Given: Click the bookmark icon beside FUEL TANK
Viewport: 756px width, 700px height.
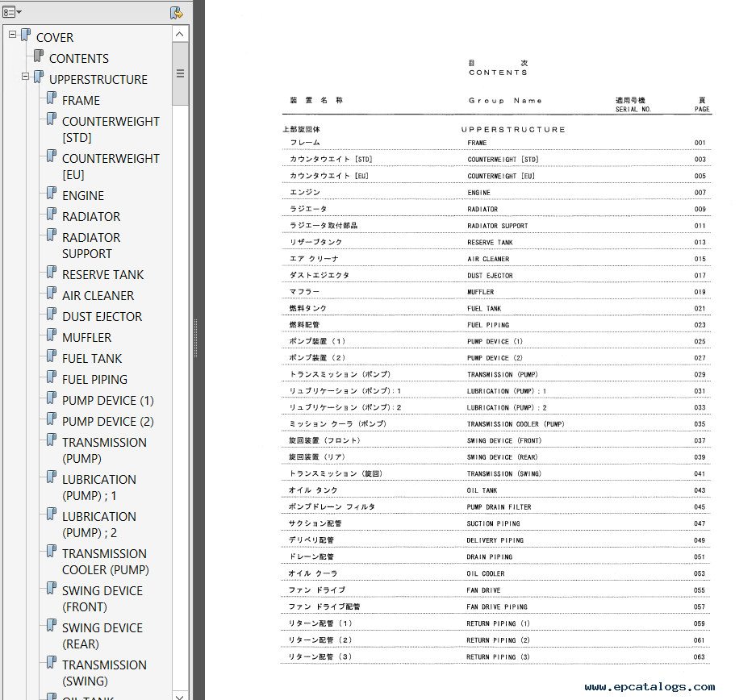Looking at the screenshot, I should 52,356.
